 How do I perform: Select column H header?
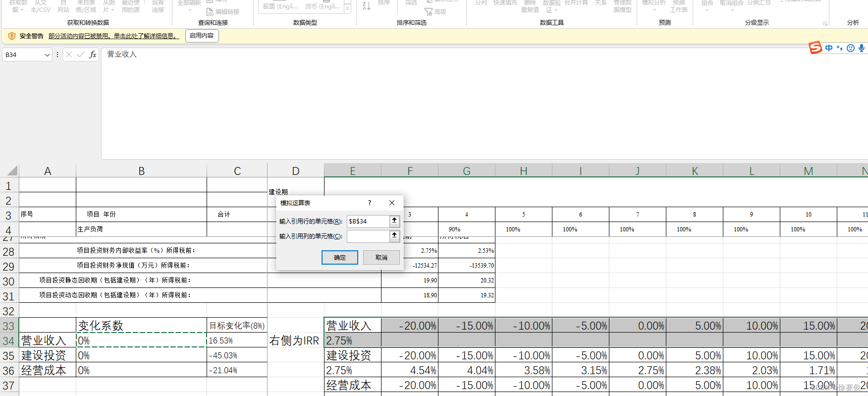pyautogui.click(x=524, y=171)
